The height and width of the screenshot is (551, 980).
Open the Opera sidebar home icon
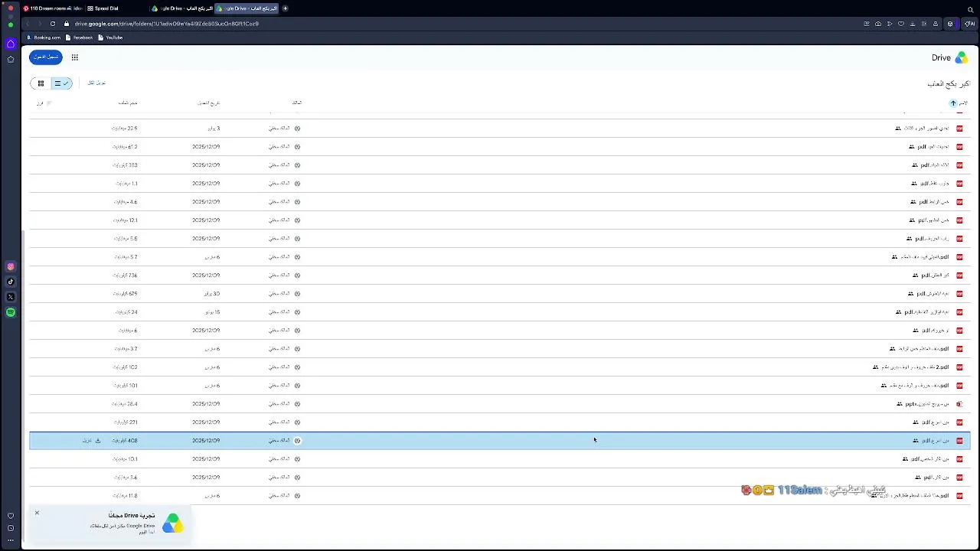[11, 44]
